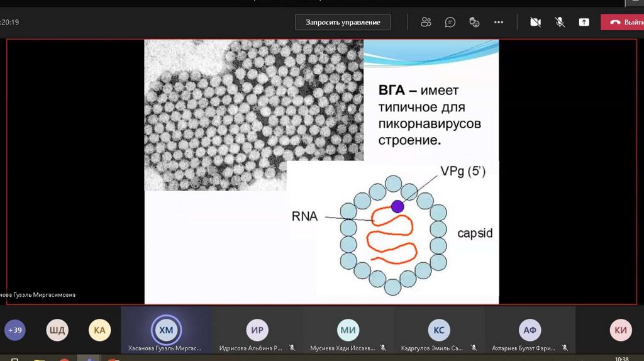Select the МИ Мусиева Хяди participant tile

pyautogui.click(x=348, y=330)
